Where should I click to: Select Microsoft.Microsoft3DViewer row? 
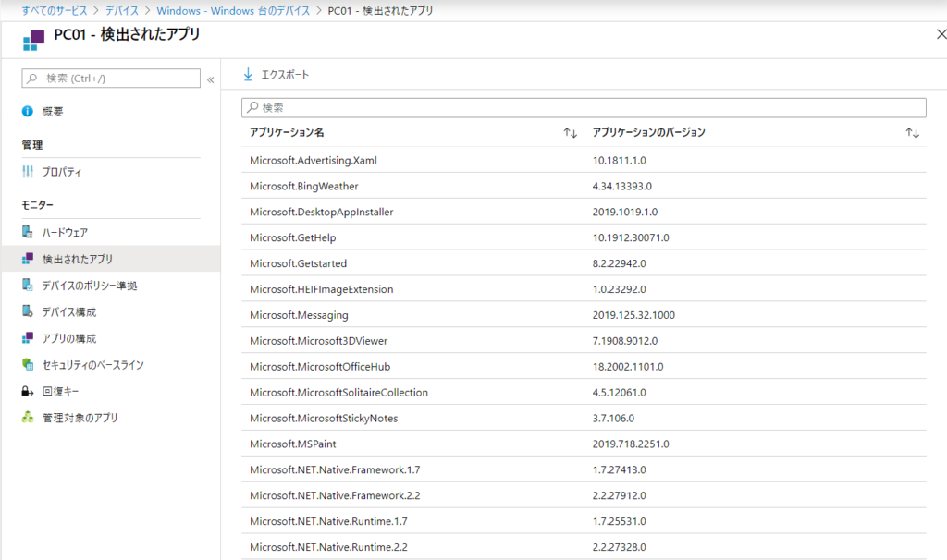(584, 340)
